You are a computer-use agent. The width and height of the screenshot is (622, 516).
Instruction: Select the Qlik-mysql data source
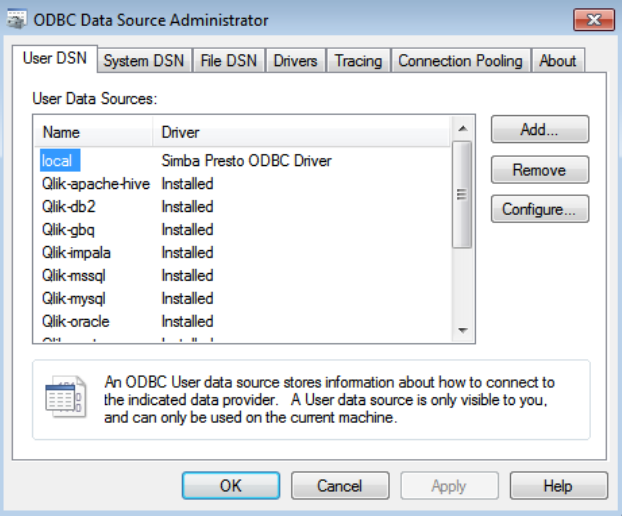click(74, 299)
